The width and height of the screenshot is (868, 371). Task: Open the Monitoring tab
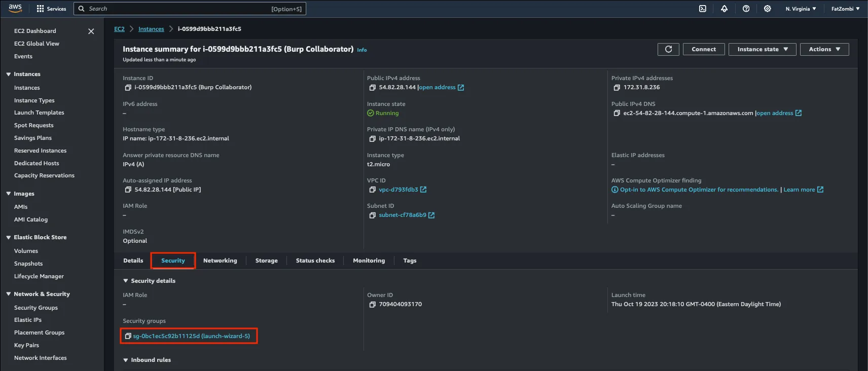tap(369, 261)
